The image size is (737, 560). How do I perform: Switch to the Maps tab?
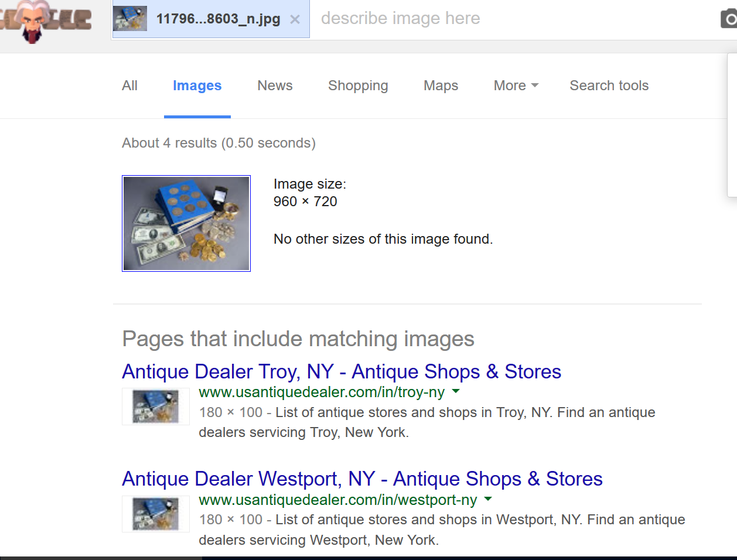(441, 86)
